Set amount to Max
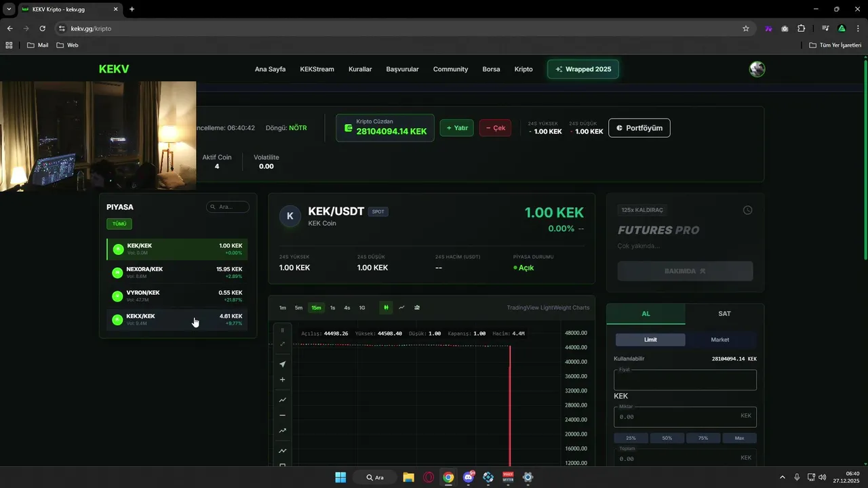 (739, 439)
